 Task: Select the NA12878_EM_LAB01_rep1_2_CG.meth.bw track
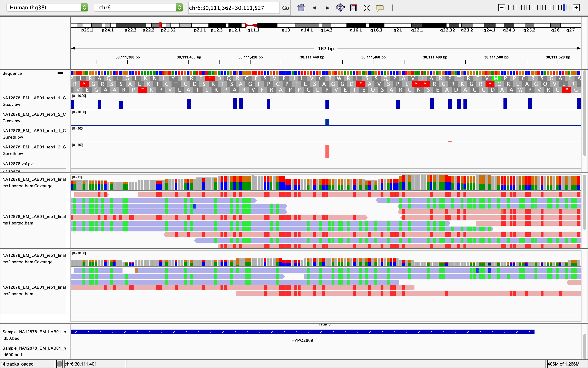click(34, 150)
